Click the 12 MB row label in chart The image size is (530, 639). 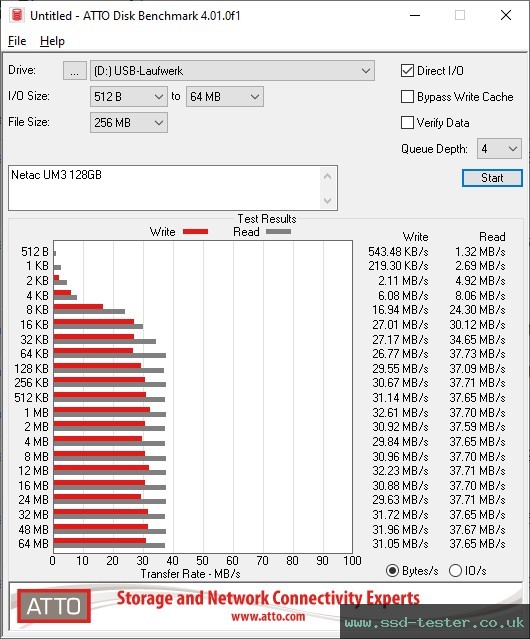[33, 471]
